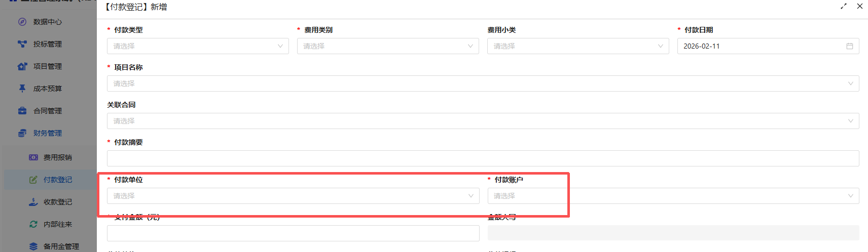The width and height of the screenshot is (868, 252).
Task: Focus the 支付金额 input field
Action: point(293,233)
